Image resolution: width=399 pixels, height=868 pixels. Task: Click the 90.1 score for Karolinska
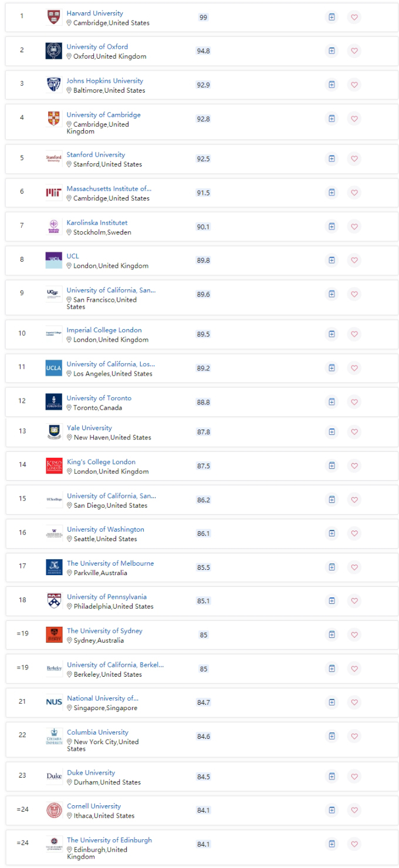(x=203, y=227)
